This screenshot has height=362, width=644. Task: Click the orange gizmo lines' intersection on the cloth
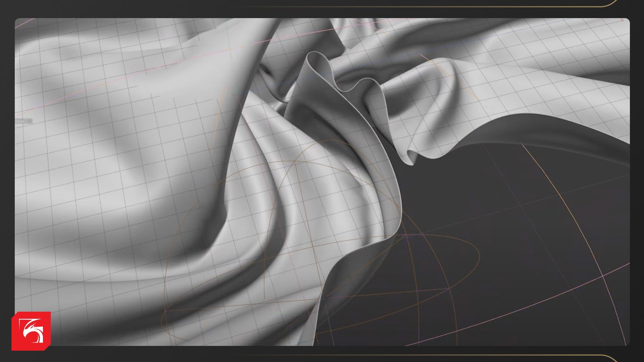[x=294, y=162]
